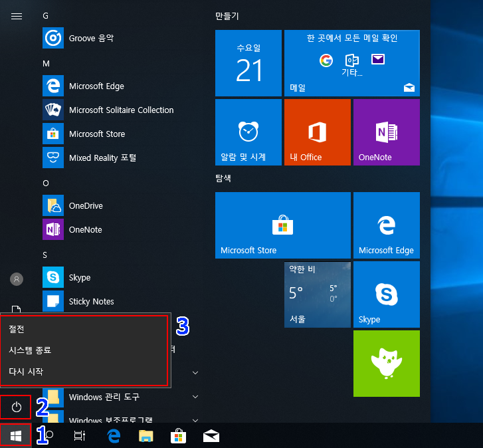The height and width of the screenshot is (448, 483).
Task: Select 다시 시작 to restart
Action: [x=26, y=372]
